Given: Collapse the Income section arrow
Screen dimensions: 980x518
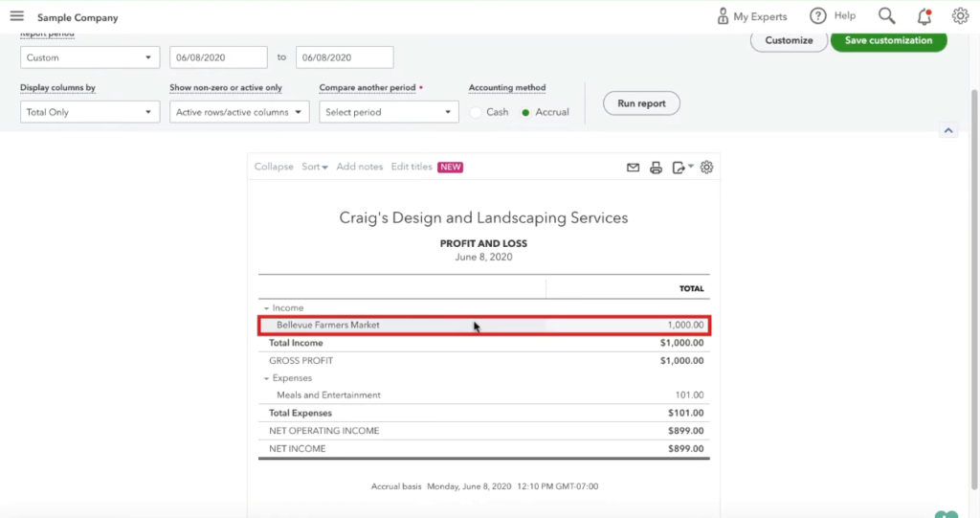Looking at the screenshot, I should (x=267, y=308).
